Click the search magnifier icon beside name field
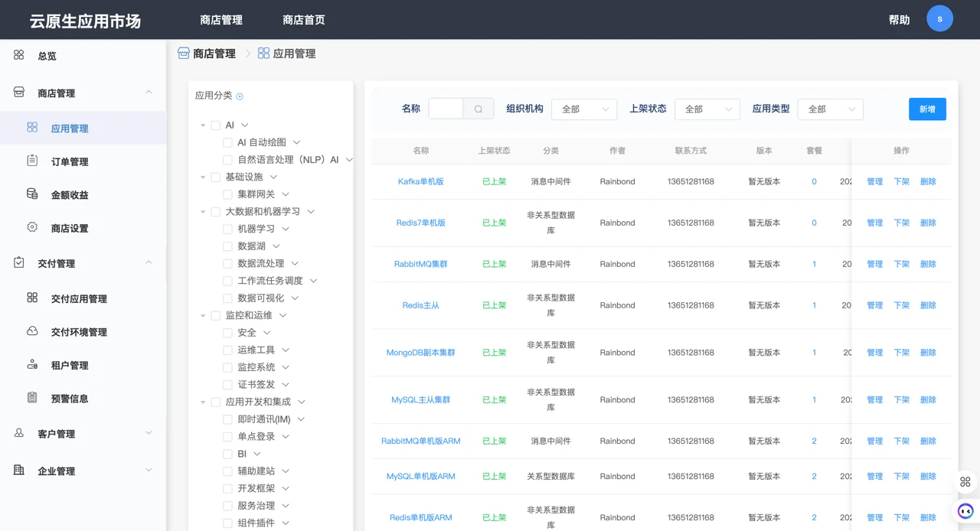This screenshot has width=980, height=531. coord(479,109)
